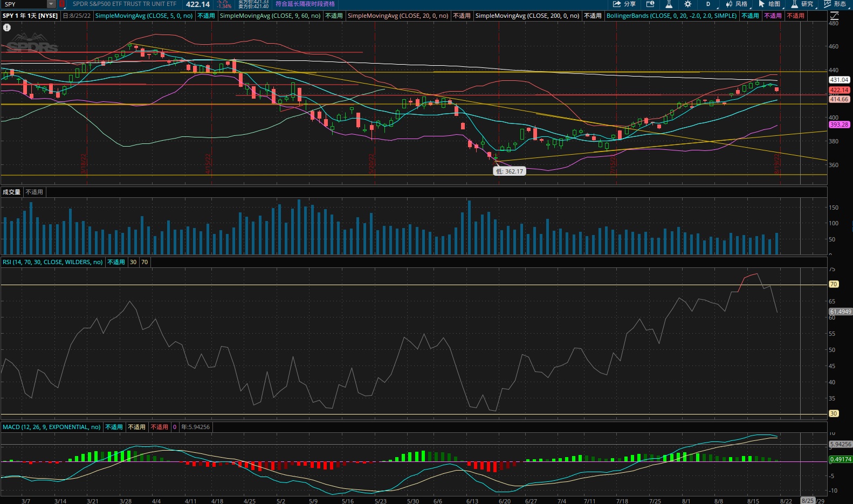The image size is (853, 504).
Task: Click the 5.94256 MACD axis bubble
Action: point(840,444)
